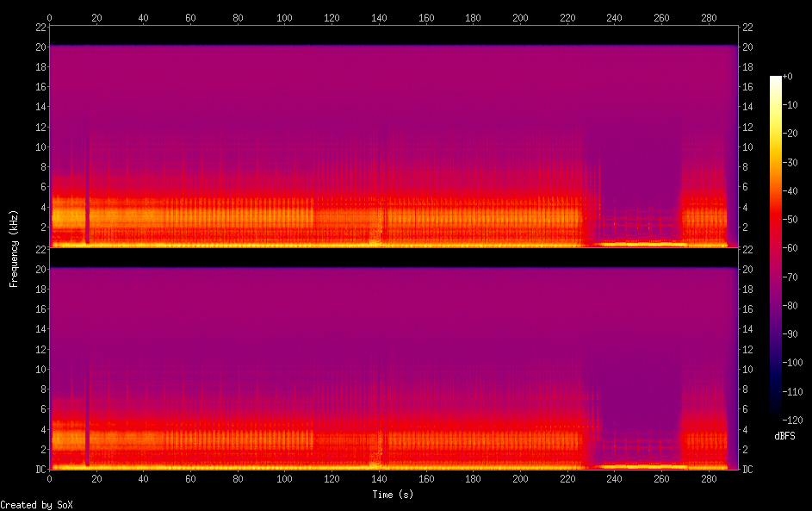This screenshot has height=511, width=812.
Task: Click the "Frequency (kHz)" vertical axis label
Action: 14,247
